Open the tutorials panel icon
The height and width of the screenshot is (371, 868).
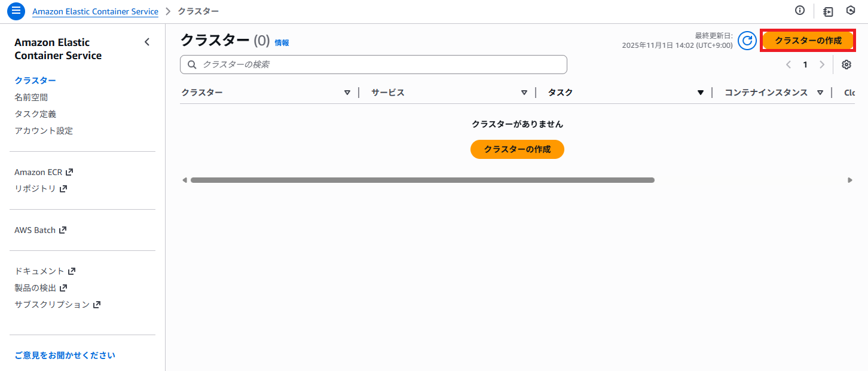[828, 11]
